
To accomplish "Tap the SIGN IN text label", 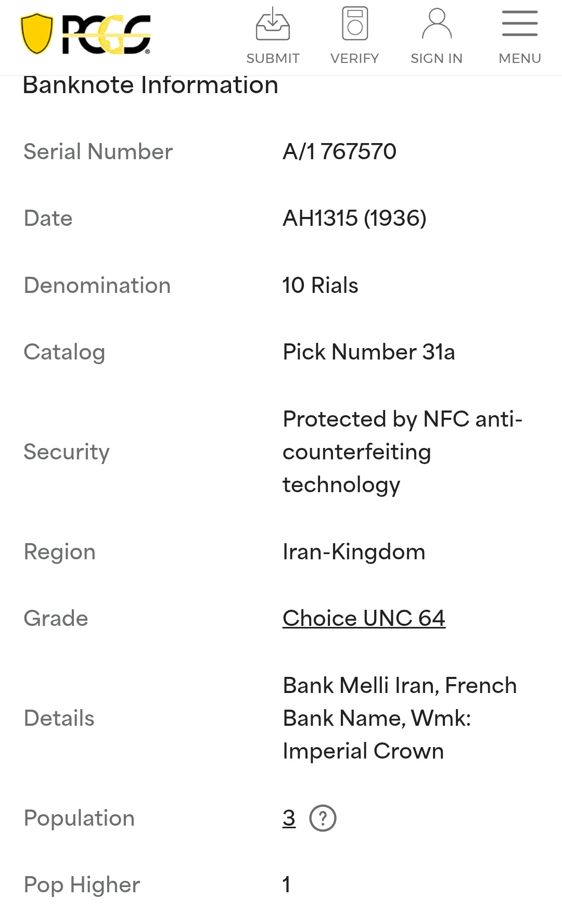I will point(437,58).
